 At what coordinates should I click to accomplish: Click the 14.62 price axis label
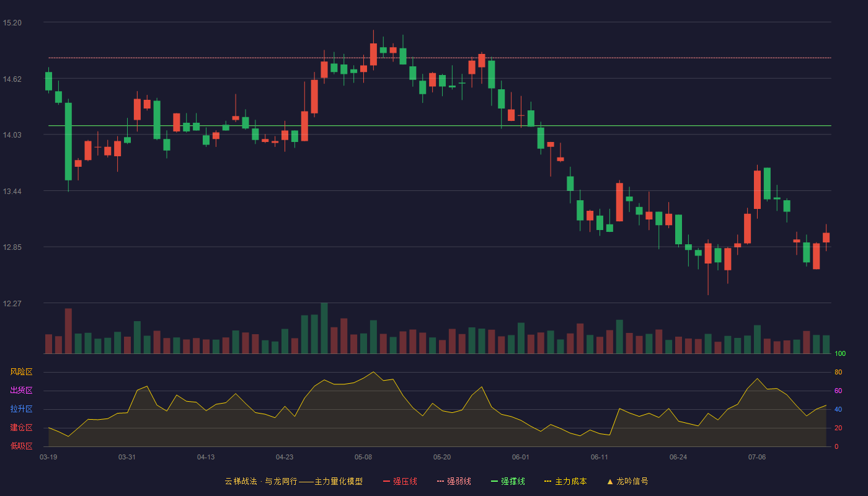click(x=12, y=79)
